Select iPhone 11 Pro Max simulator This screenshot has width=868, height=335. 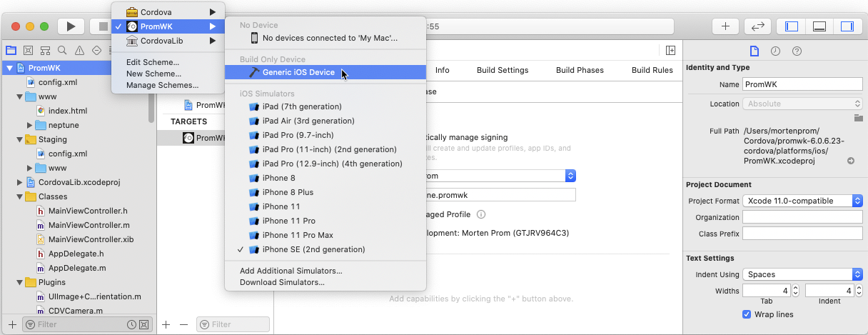325,235
